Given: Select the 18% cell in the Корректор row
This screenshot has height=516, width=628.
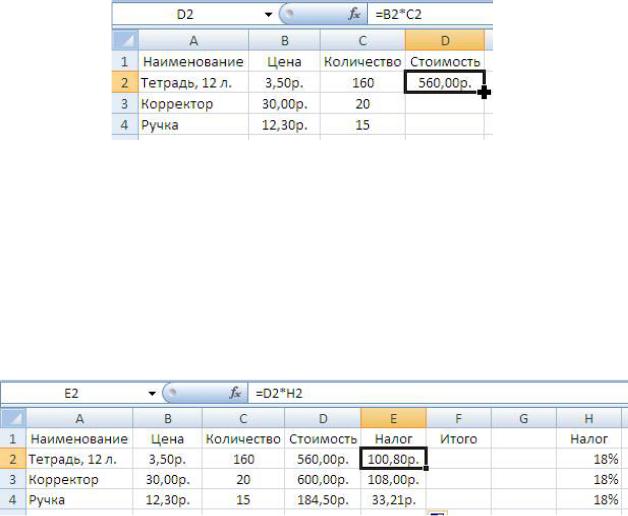Looking at the screenshot, I should tap(589, 479).
